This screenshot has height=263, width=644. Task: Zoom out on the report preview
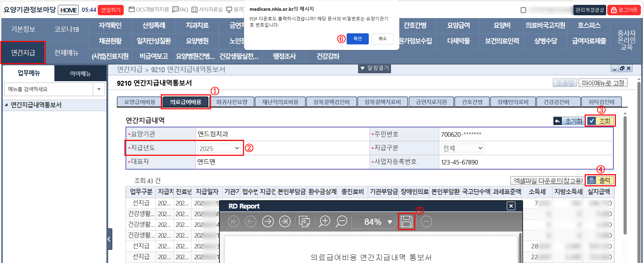coord(342,221)
